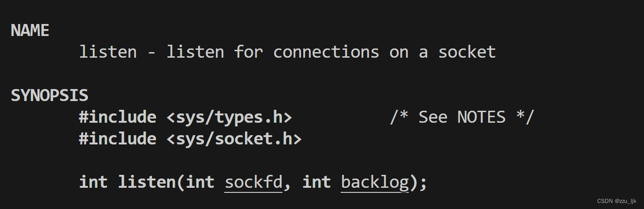Screen dimensions: 644x209
Task: Click the listen word after the dash
Action: pos(195,52)
